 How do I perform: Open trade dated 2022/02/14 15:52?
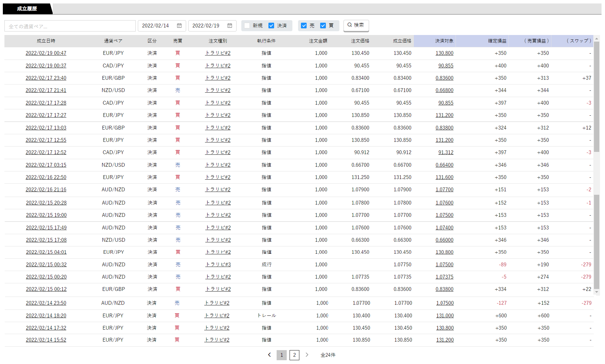click(x=46, y=340)
